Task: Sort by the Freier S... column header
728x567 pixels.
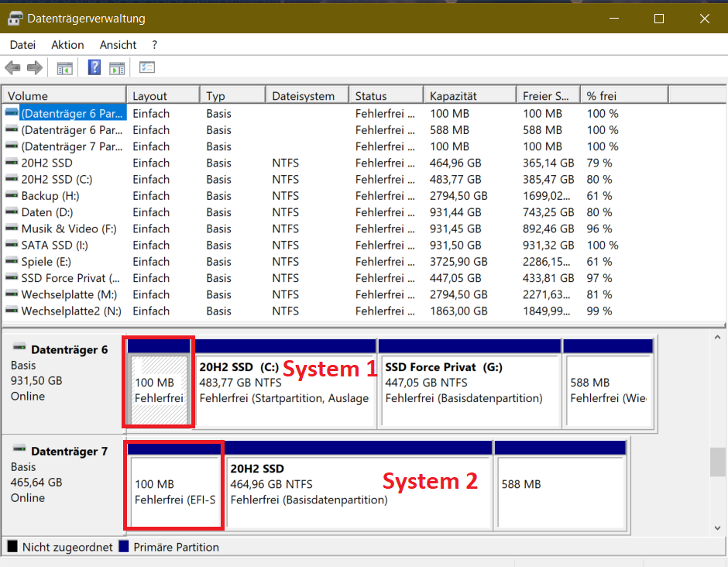Action: coord(548,96)
